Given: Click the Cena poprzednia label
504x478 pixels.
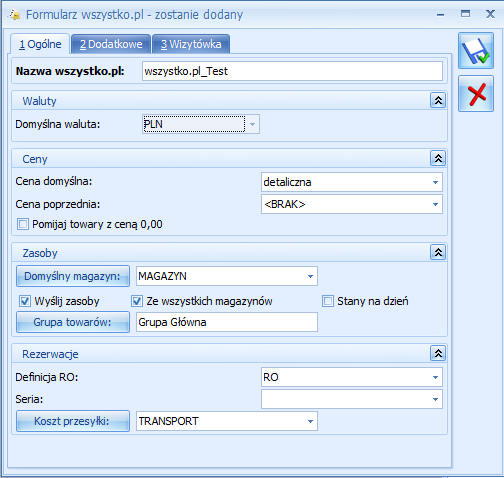Looking at the screenshot, I should (x=58, y=204).
